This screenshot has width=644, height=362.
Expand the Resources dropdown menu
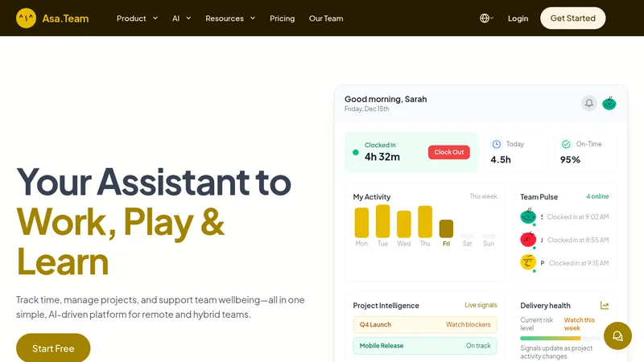[x=230, y=19]
